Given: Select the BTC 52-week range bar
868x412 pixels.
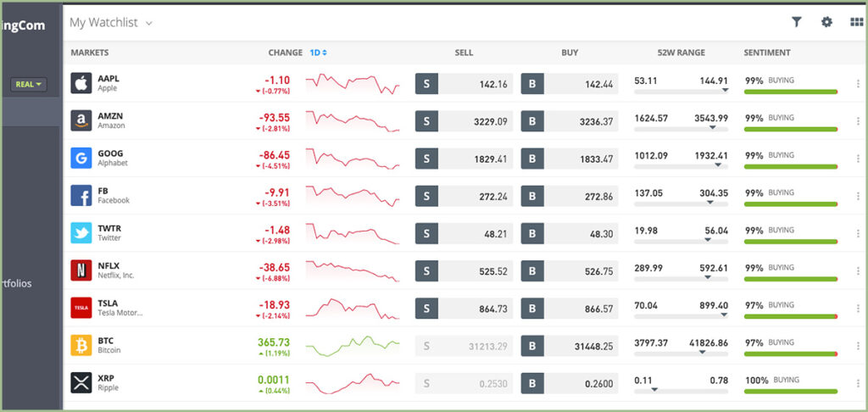Looking at the screenshot, I should tap(681, 354).
